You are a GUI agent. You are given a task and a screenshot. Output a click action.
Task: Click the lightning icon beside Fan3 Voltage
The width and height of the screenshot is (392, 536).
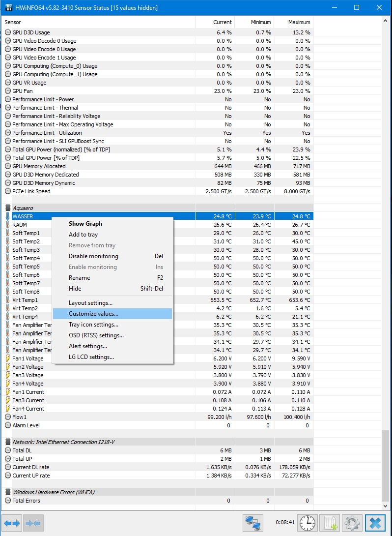[7, 375]
